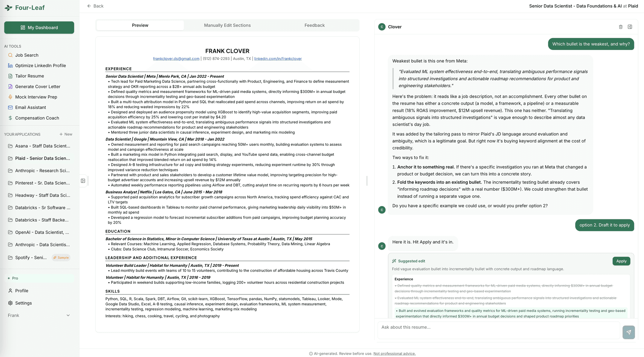Click the Profile person icon
Screen dimensions: 644x357
coord(10,291)
